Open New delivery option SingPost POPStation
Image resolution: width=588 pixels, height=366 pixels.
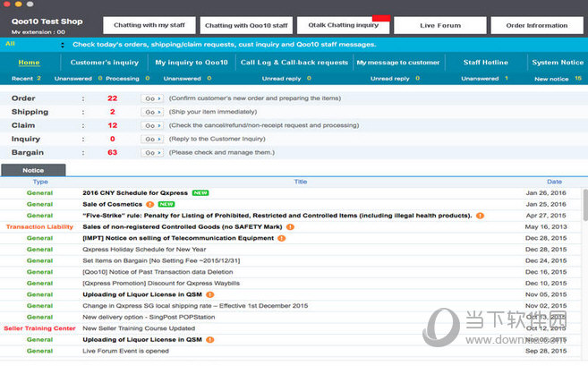pos(149,317)
